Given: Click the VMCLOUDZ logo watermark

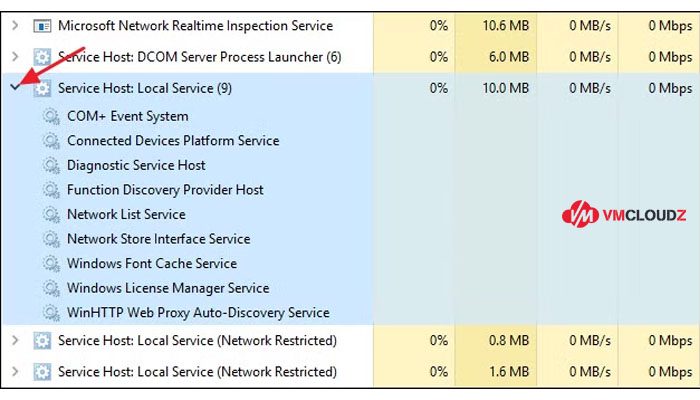Looking at the screenshot, I should coord(624,214).
